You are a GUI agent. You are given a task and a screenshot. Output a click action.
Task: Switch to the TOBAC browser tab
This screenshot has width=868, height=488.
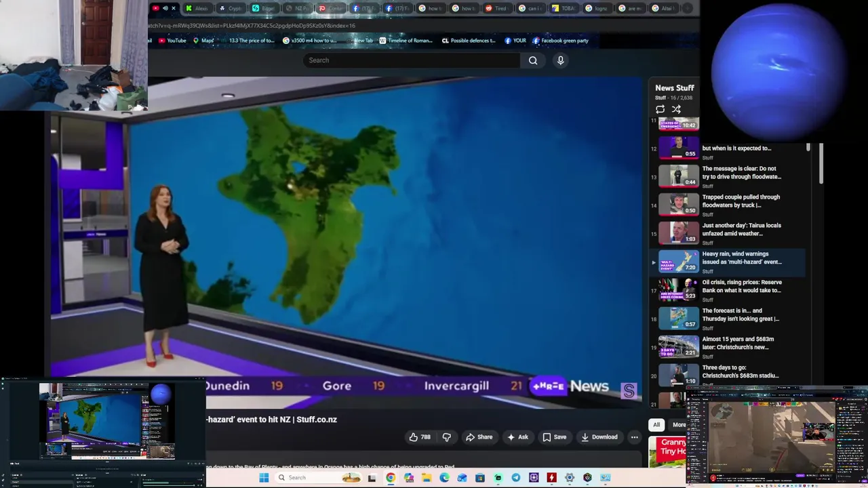[x=564, y=8]
